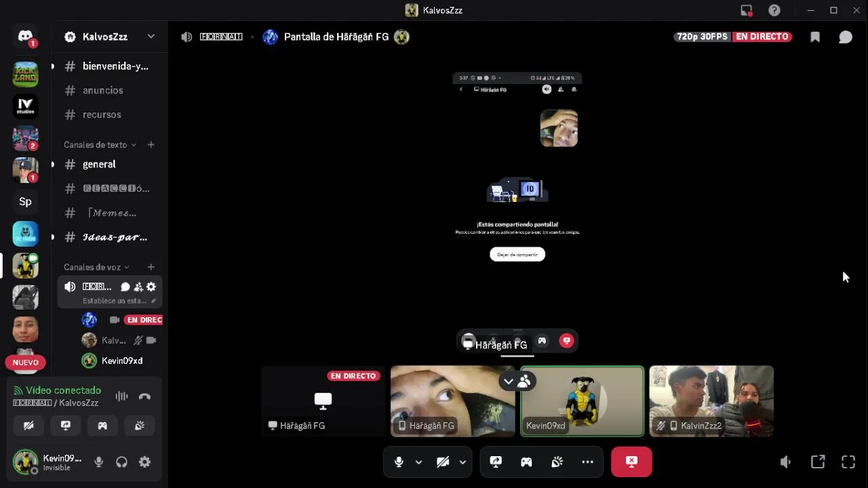This screenshot has height=488, width=868.
Task: Open microphone input options arrow
Action: point(418,462)
